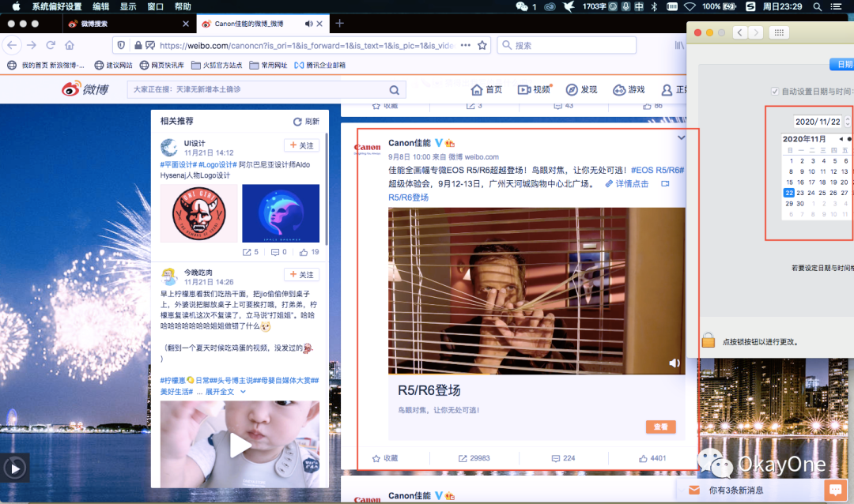Open the Apple menu

(16, 6)
